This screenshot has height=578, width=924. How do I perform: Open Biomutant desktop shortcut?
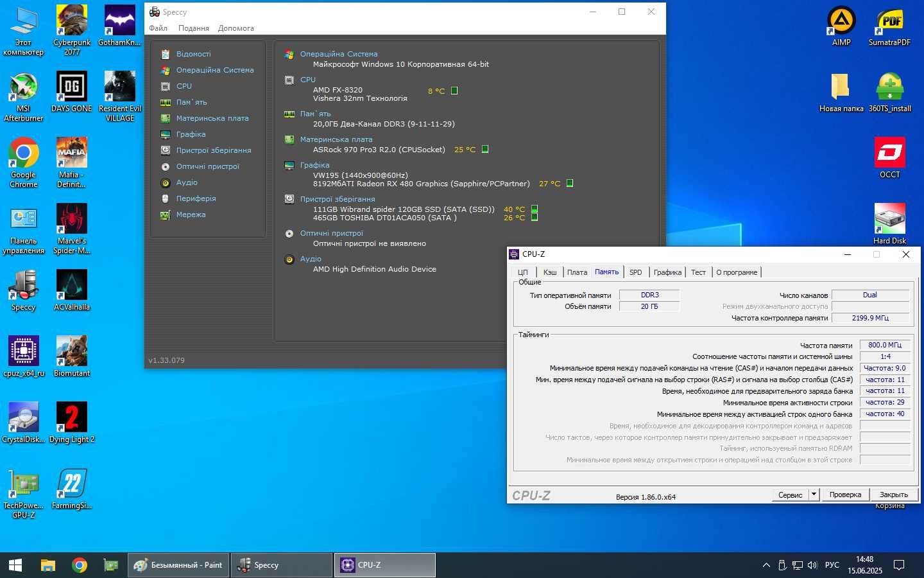click(x=72, y=357)
